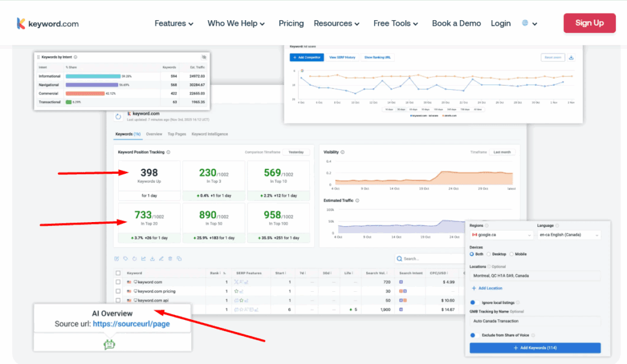Open the Language en-ca English dropdown

pos(569,234)
